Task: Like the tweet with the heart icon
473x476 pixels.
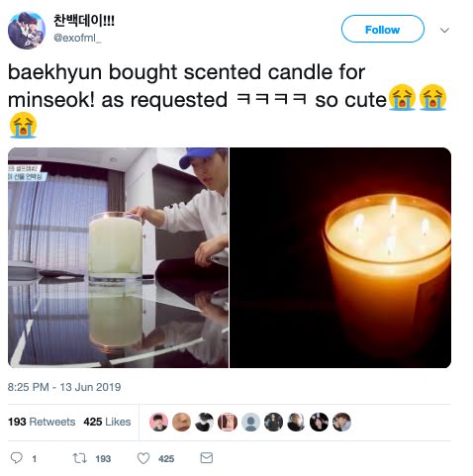Action: pos(143,458)
